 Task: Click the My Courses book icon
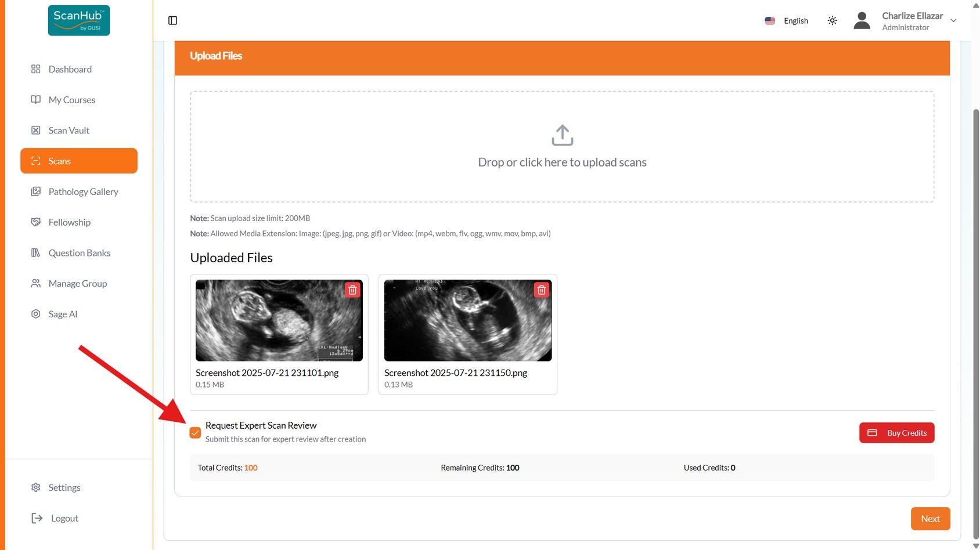click(36, 100)
